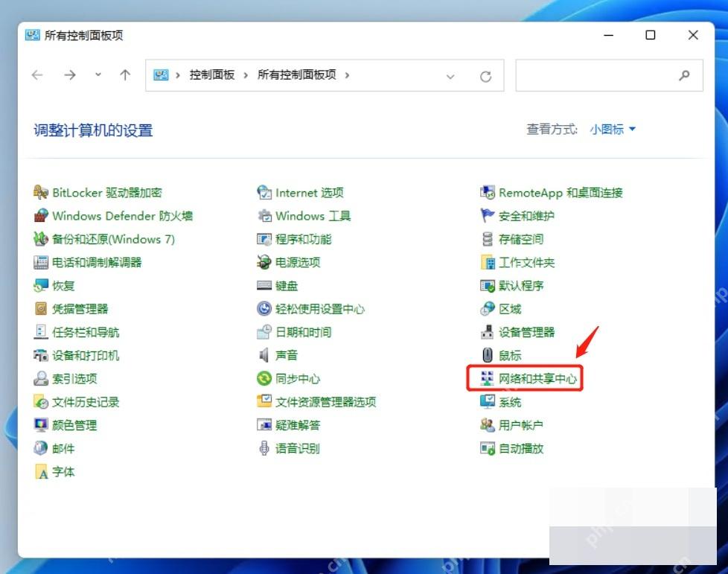Click the 所有控制面板项 breadcrumb
728x574 pixels.
[297, 74]
